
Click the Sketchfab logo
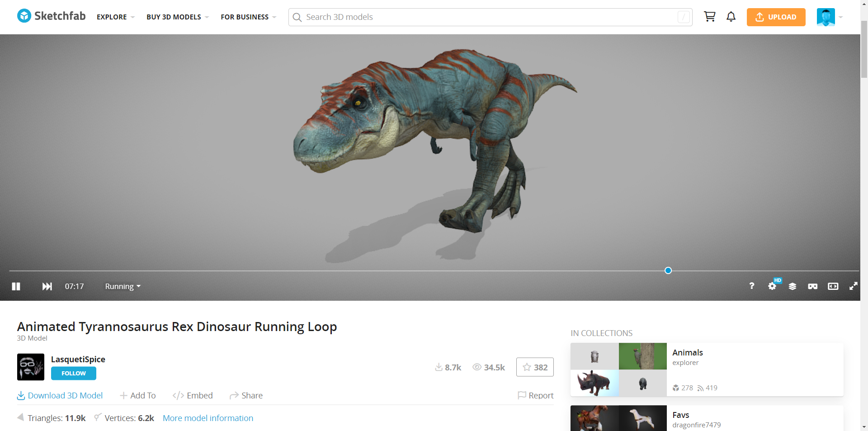[x=51, y=16]
